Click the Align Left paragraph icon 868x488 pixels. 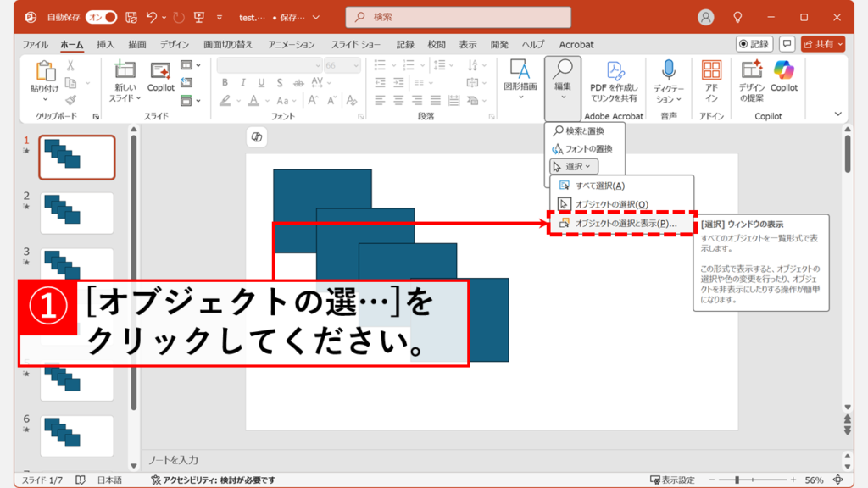tap(380, 100)
